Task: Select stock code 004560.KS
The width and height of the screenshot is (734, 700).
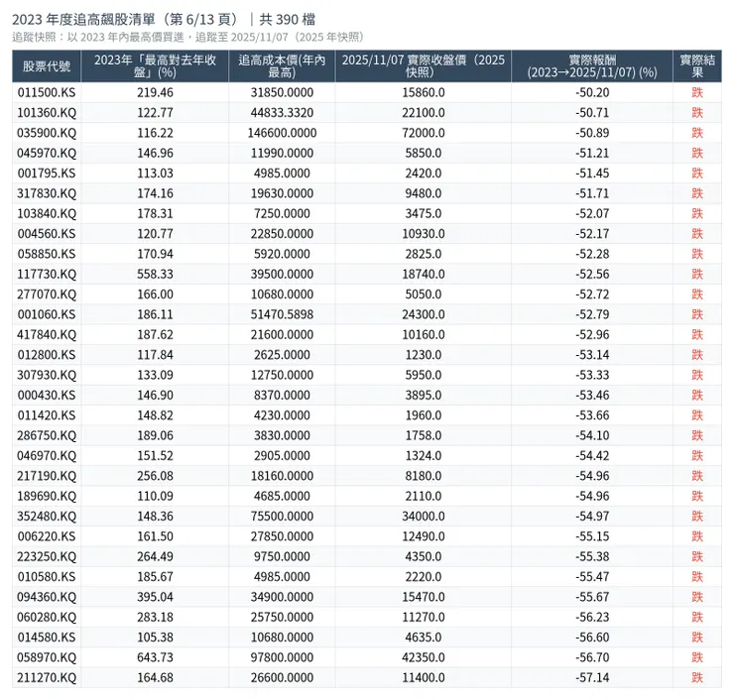Action: (47, 234)
